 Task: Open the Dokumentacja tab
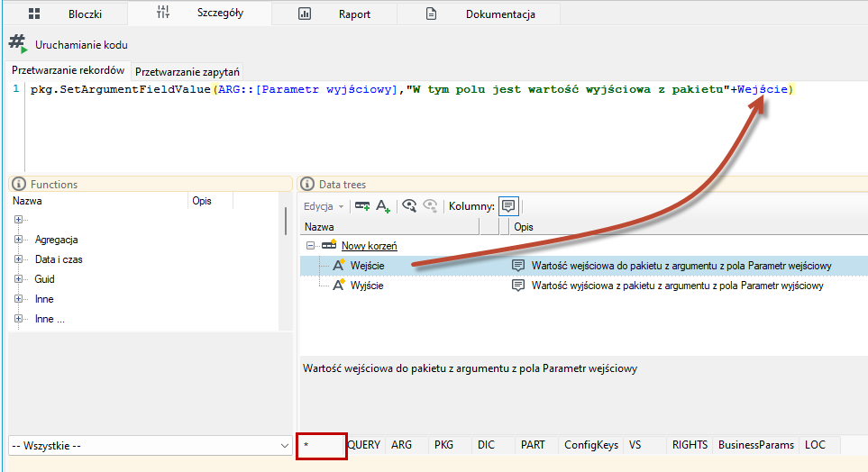[479, 14]
